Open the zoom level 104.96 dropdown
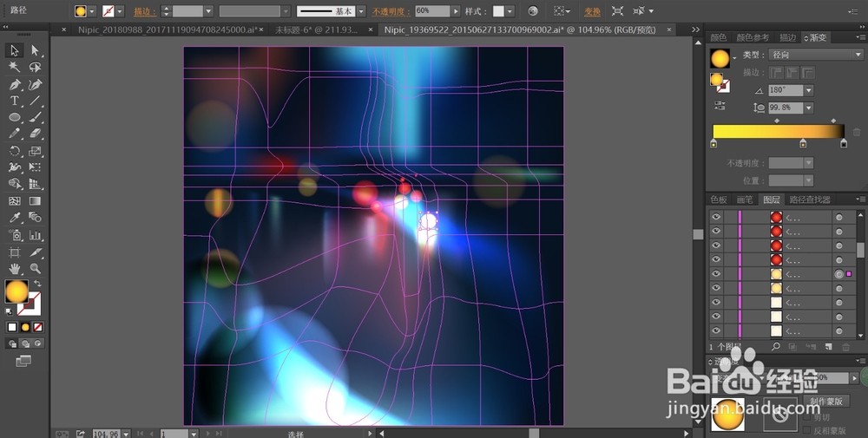This screenshot has height=438, width=868. [126, 434]
